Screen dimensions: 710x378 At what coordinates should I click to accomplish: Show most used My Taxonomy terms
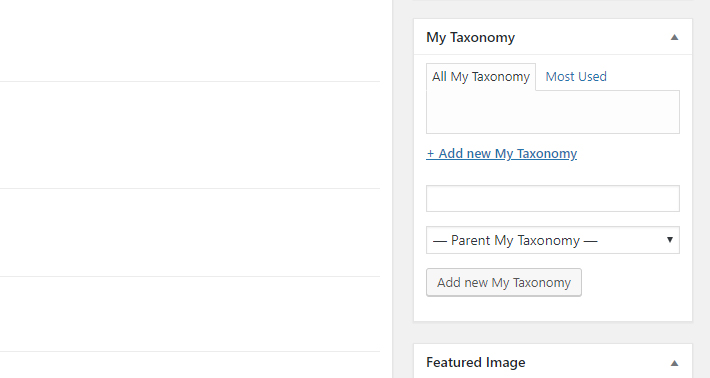click(x=576, y=77)
